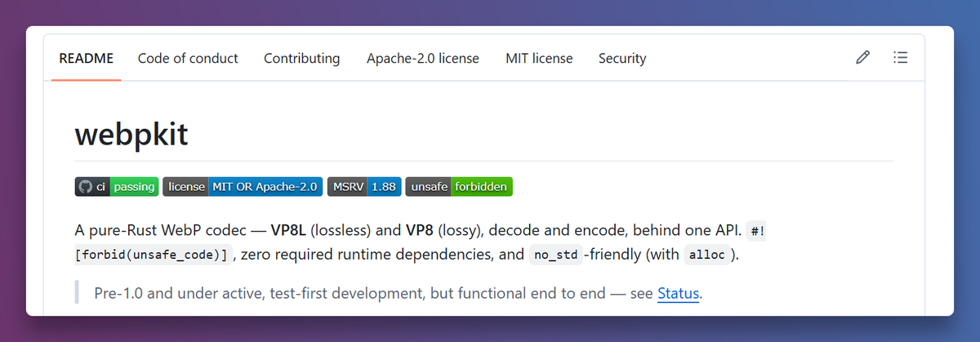
Task: Click the alloc code snippet
Action: coord(706,255)
